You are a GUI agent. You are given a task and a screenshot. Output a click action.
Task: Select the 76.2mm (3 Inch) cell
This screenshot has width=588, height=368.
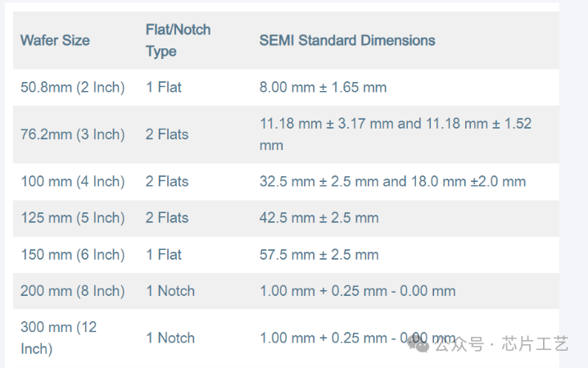72,134
